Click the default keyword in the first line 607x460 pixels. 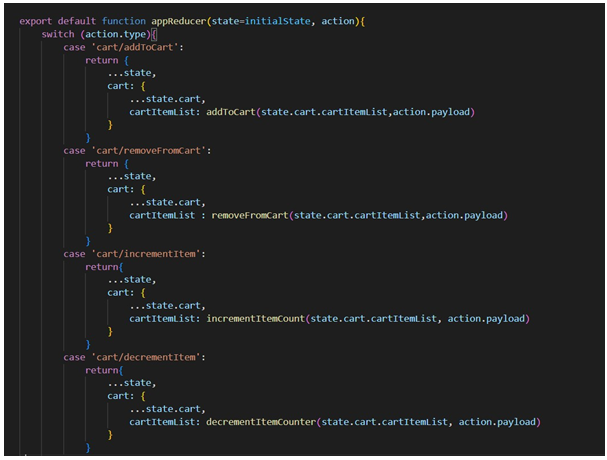click(87, 19)
